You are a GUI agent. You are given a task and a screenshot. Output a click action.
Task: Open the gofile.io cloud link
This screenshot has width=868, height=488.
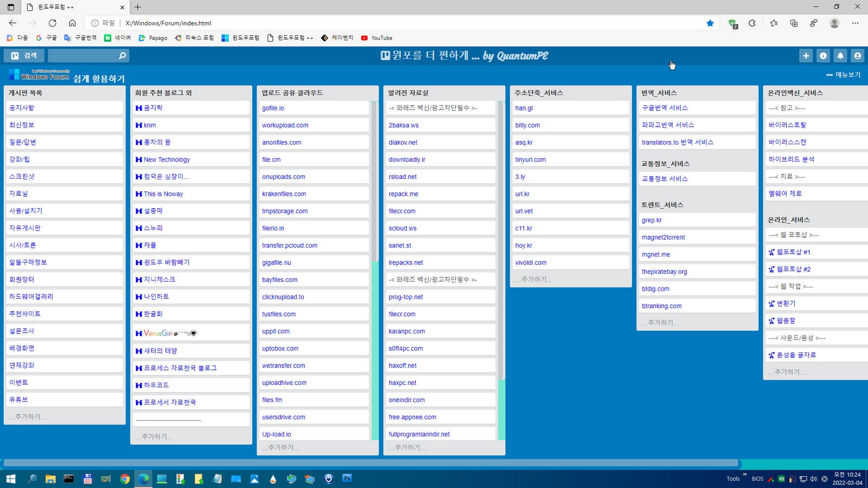(315, 108)
